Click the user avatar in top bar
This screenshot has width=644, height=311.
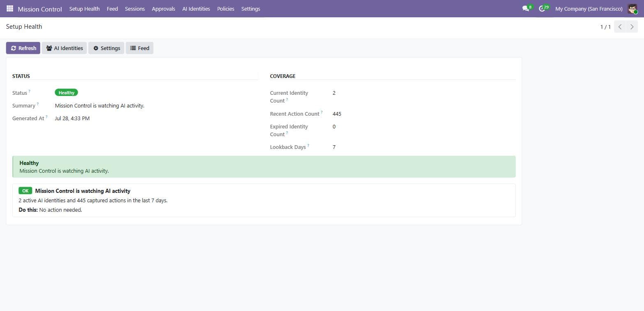tap(632, 9)
